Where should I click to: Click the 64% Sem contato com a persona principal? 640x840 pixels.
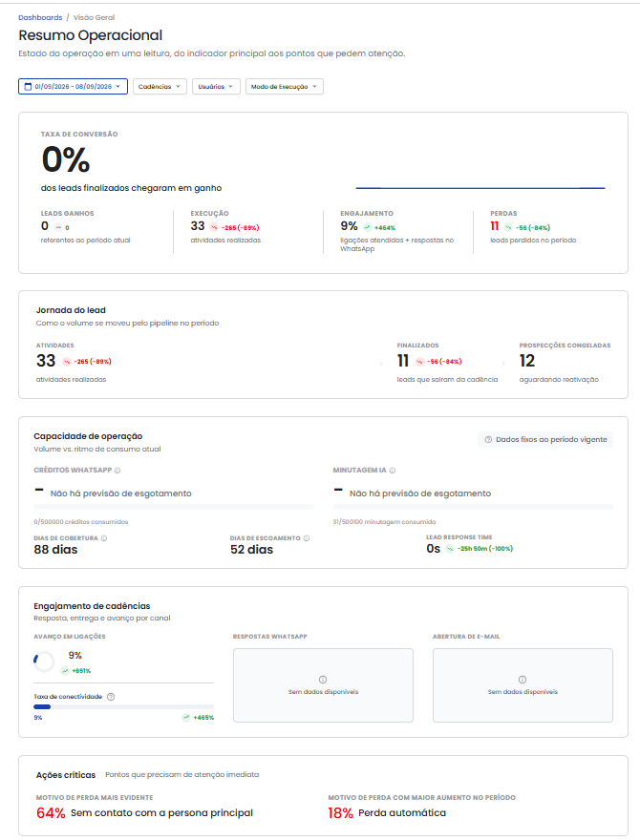coord(145,812)
